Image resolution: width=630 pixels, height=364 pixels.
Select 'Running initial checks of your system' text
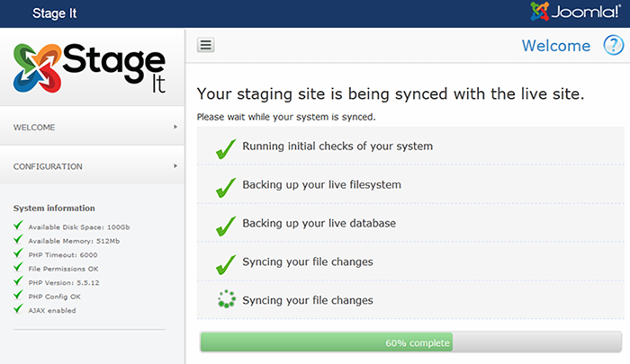tap(337, 146)
